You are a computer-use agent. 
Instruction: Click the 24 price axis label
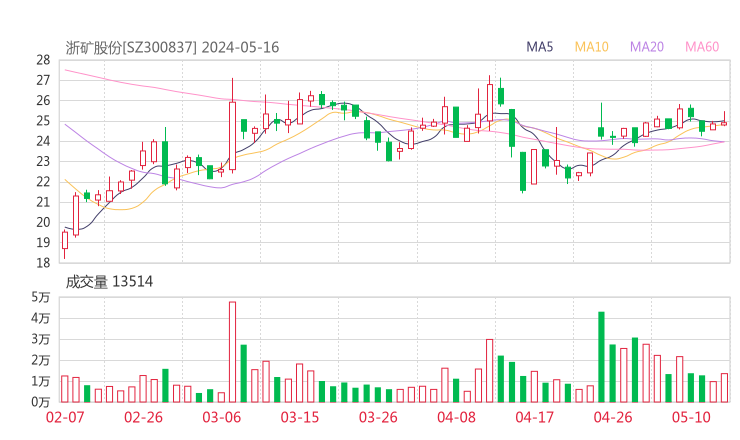click(x=43, y=141)
